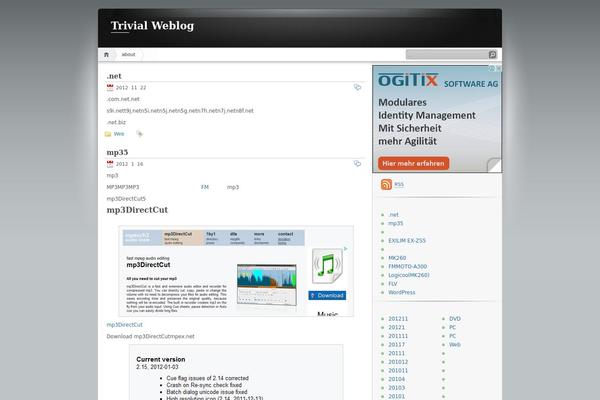This screenshot has width=600, height=400.
Task: Open .net in recent posts sidebar
Action: pyautogui.click(x=393, y=215)
